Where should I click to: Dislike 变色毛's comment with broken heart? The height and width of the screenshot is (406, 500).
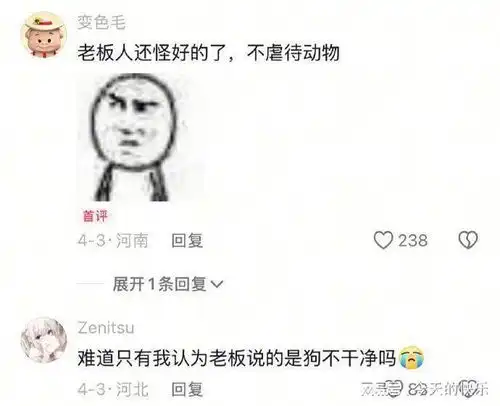pyautogui.click(x=468, y=240)
